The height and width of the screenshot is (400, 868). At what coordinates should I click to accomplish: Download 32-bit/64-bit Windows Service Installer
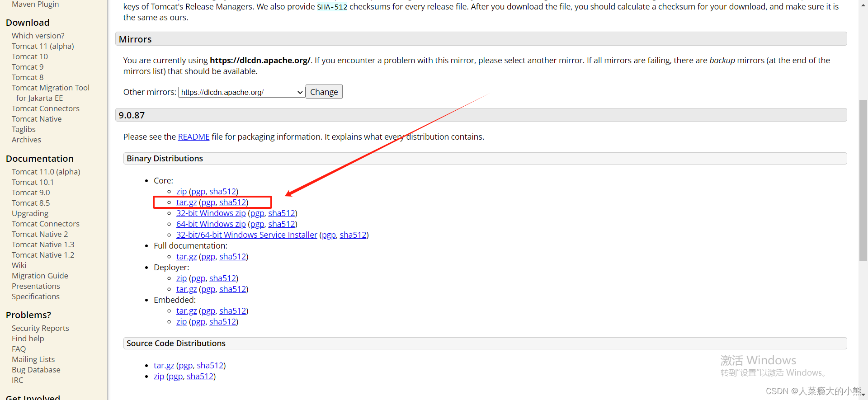tap(247, 235)
